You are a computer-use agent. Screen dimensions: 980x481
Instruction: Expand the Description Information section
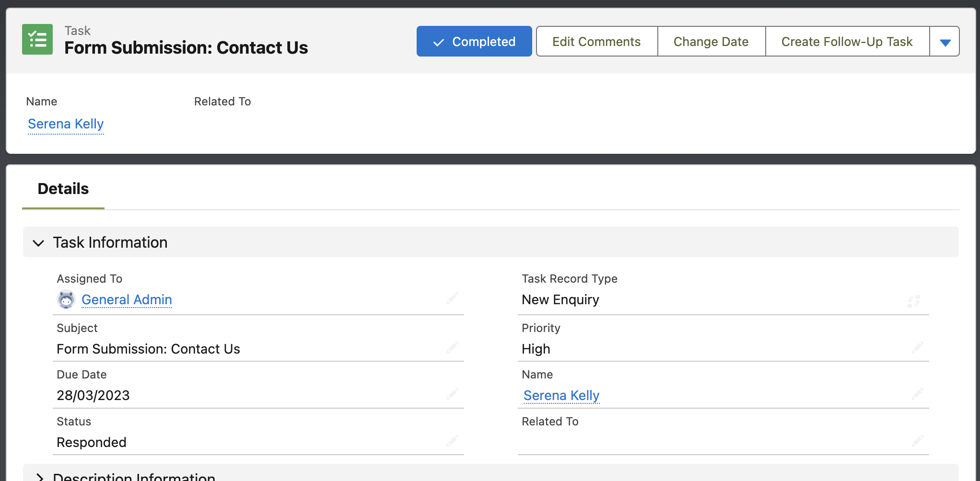point(40,476)
